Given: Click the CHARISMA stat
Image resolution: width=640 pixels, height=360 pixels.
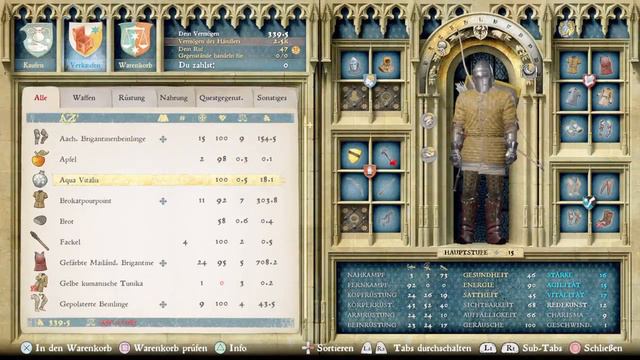Looking at the screenshot, I should coord(565,315).
